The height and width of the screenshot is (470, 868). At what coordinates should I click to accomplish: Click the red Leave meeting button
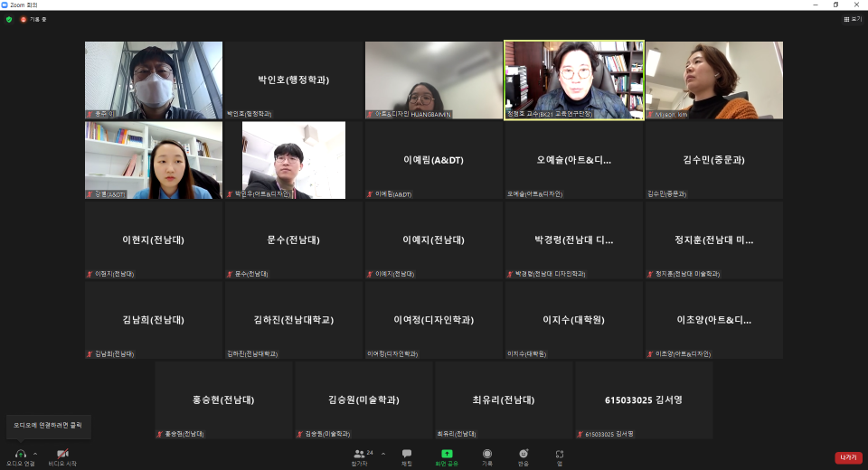point(847,457)
